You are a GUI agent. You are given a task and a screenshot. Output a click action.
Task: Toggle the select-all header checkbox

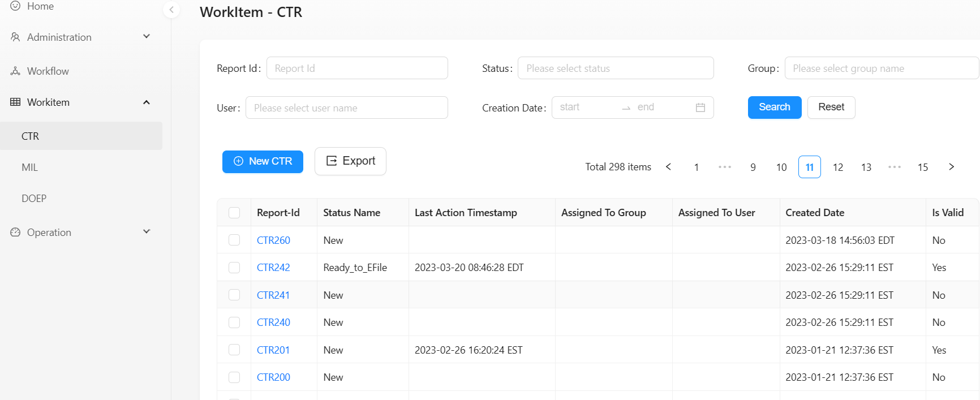[x=234, y=213]
